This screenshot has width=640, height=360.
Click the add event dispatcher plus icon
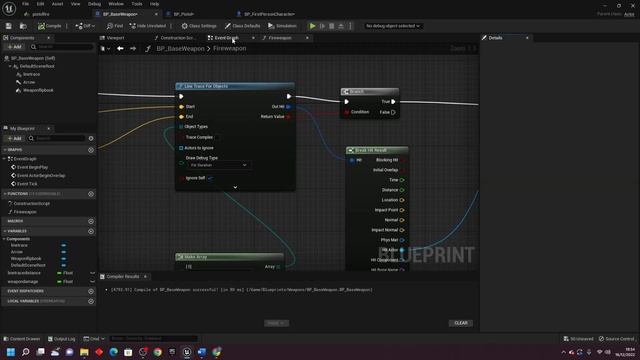(x=91, y=291)
